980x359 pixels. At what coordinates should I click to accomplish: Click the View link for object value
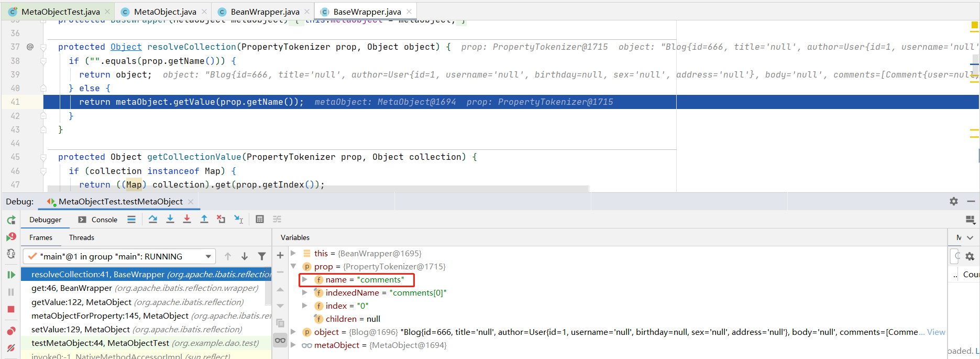[x=936, y=332]
